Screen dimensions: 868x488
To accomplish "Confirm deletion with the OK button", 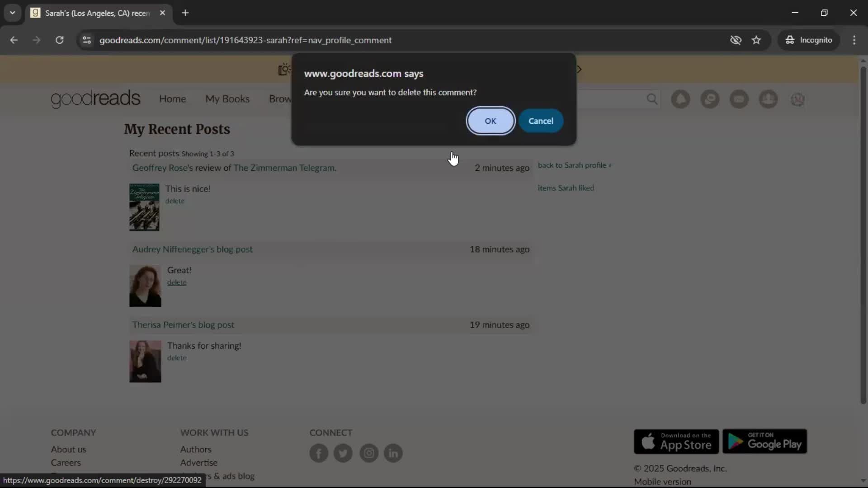I will [491, 121].
